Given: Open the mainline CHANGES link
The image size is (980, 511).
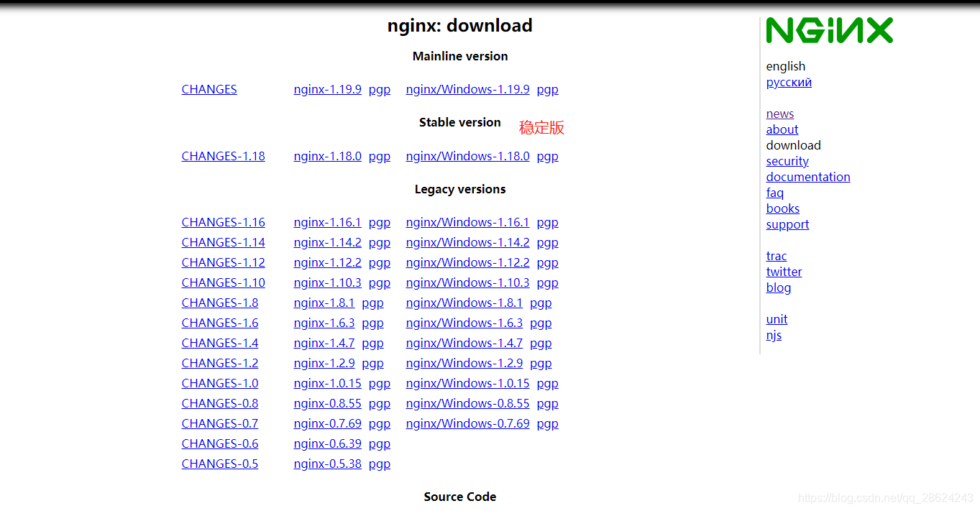Looking at the screenshot, I should pos(209,89).
